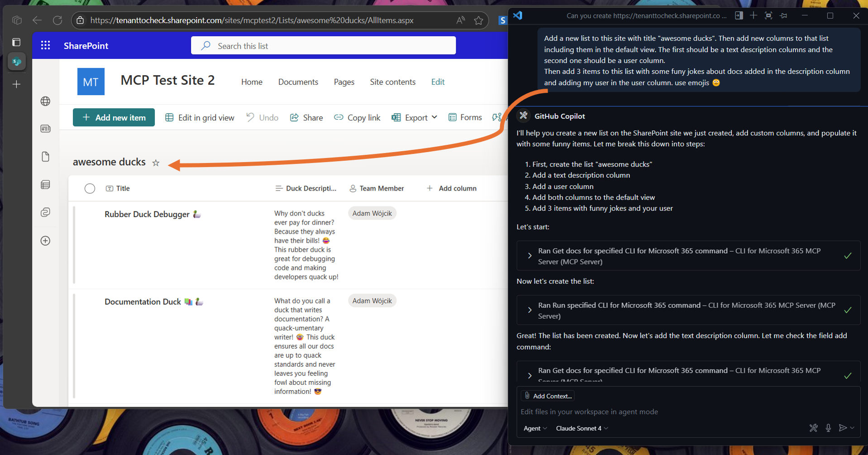The image size is (868, 455).
Task: Open the Microsoft 365 app launcher waffle icon
Action: [x=45, y=45]
